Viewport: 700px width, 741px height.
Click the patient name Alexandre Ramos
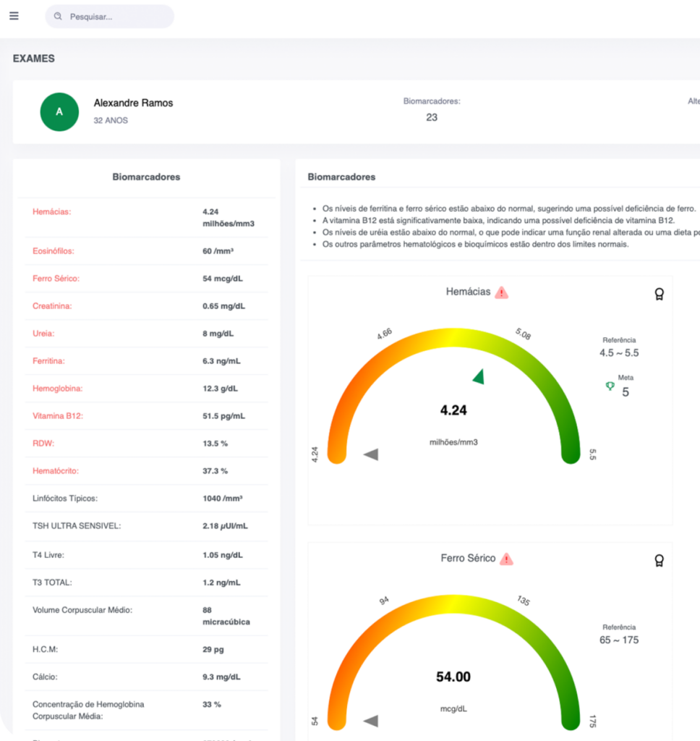133,103
